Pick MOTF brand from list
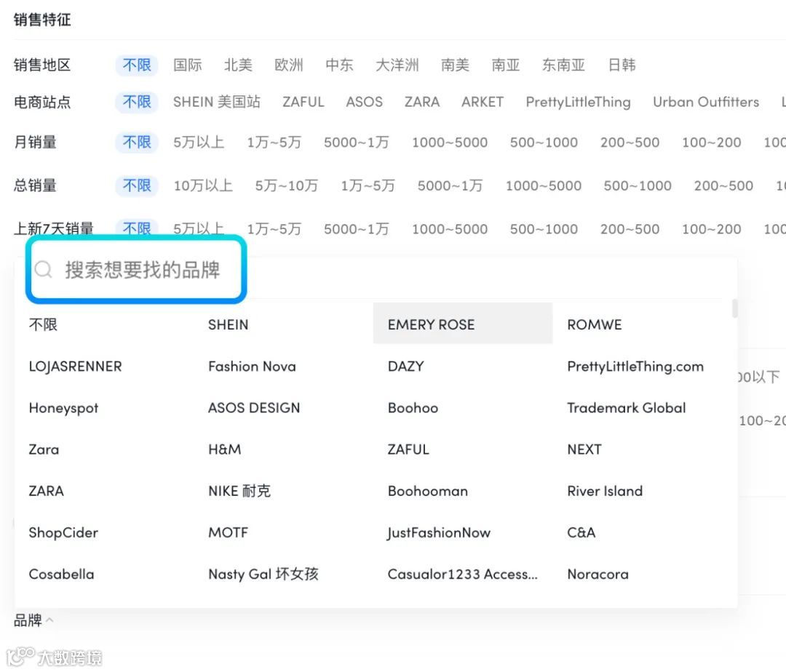This screenshot has height=672, width=786. (228, 532)
